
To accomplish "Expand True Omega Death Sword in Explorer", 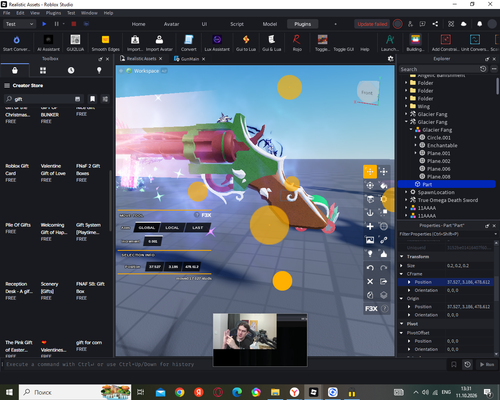I will pos(406,200).
